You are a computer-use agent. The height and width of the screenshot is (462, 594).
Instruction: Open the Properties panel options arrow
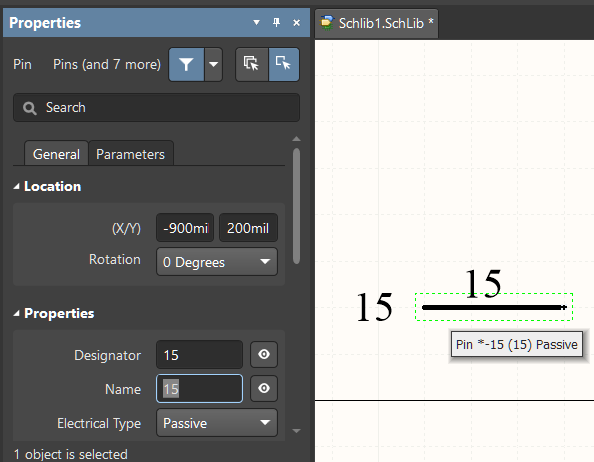tap(256, 23)
